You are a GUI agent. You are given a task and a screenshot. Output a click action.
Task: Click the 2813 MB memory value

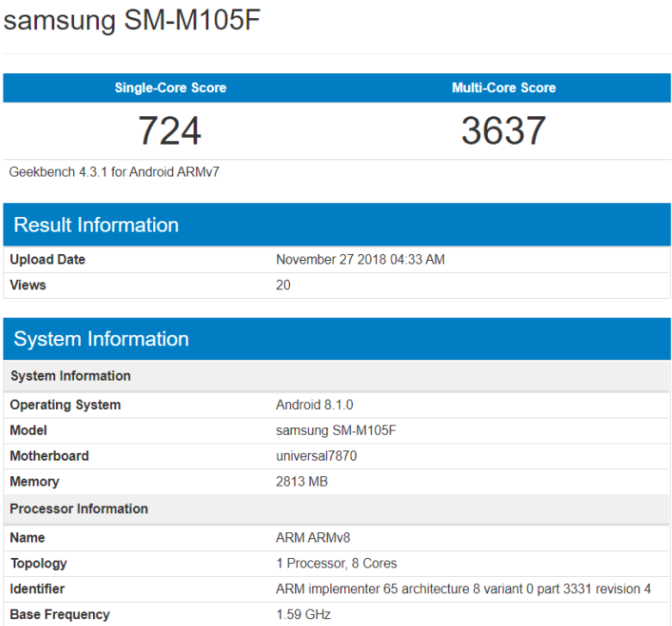coord(302,481)
